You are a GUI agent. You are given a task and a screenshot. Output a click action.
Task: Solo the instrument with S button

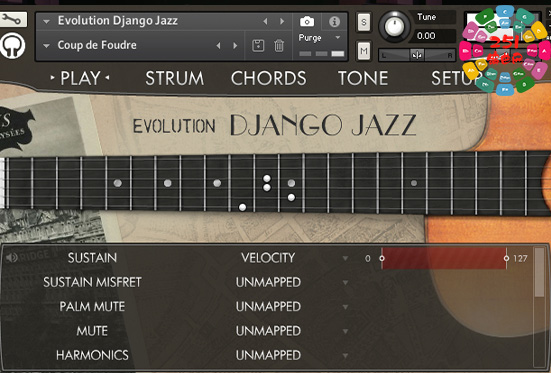point(364,22)
